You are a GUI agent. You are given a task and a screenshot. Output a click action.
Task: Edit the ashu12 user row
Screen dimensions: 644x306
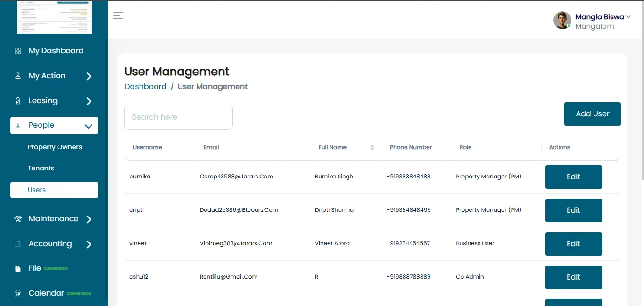(x=574, y=277)
